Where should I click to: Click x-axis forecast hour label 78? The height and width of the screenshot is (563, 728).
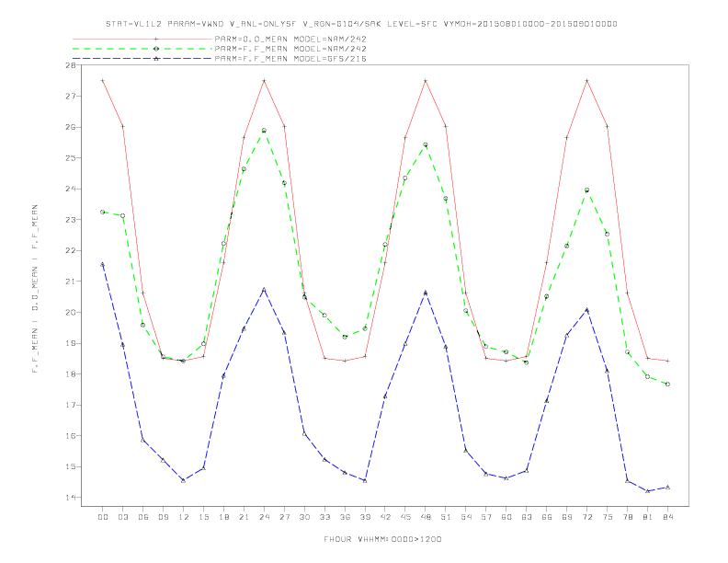pos(628,517)
